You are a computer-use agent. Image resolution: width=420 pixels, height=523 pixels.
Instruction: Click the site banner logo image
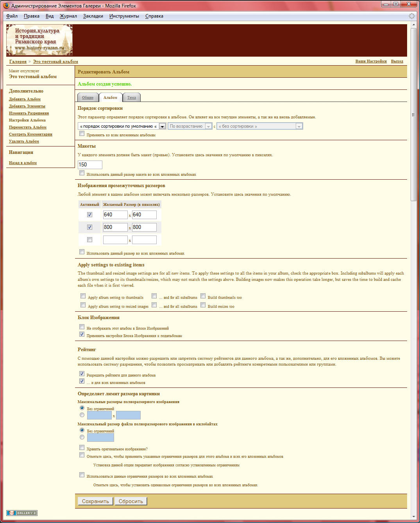click(39, 40)
